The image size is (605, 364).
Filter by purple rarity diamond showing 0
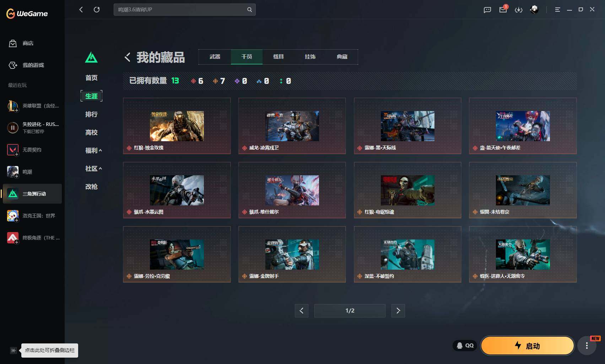(x=241, y=81)
